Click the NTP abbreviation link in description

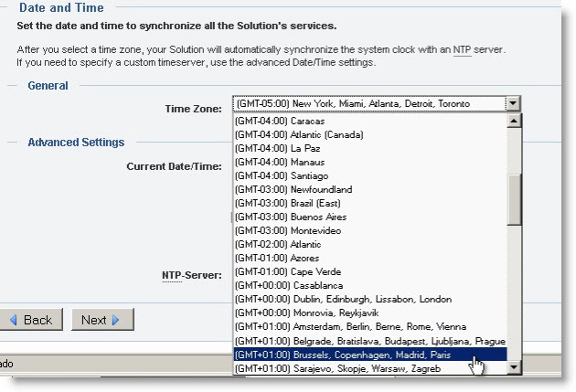463,48
